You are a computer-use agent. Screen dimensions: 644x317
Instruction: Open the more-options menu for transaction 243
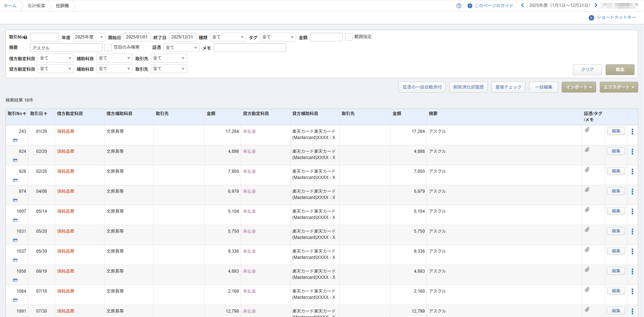coord(632,131)
